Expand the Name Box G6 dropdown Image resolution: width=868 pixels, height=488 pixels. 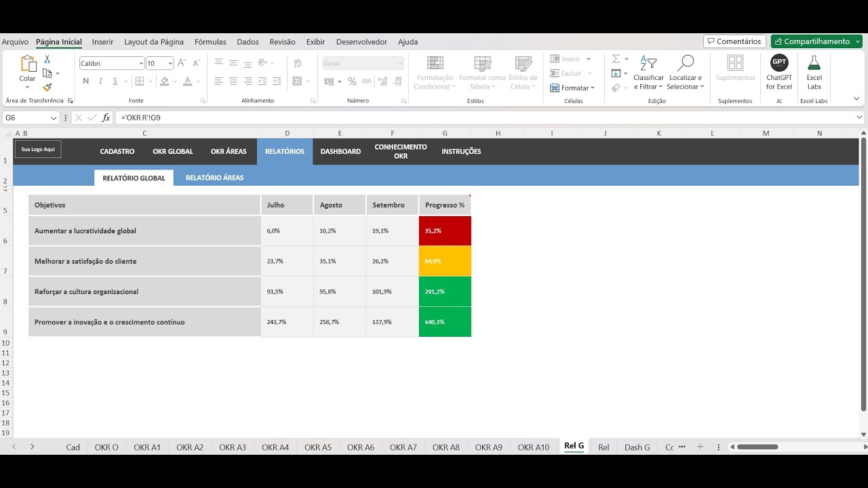54,118
